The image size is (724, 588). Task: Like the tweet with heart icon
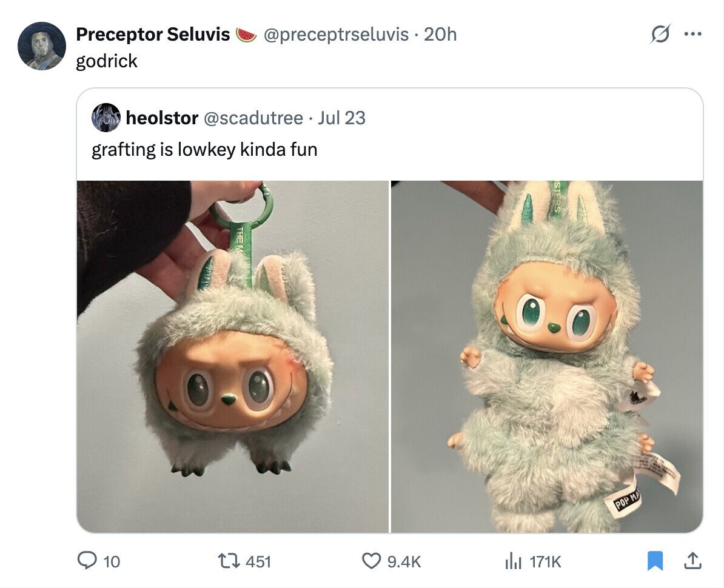[370, 561]
